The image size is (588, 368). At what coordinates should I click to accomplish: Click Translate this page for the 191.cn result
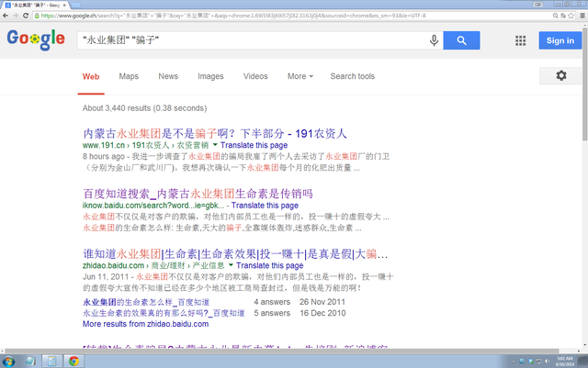tap(254, 145)
